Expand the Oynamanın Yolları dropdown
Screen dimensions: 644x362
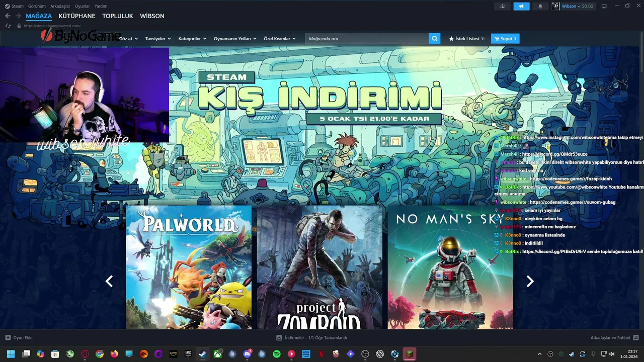click(235, 39)
